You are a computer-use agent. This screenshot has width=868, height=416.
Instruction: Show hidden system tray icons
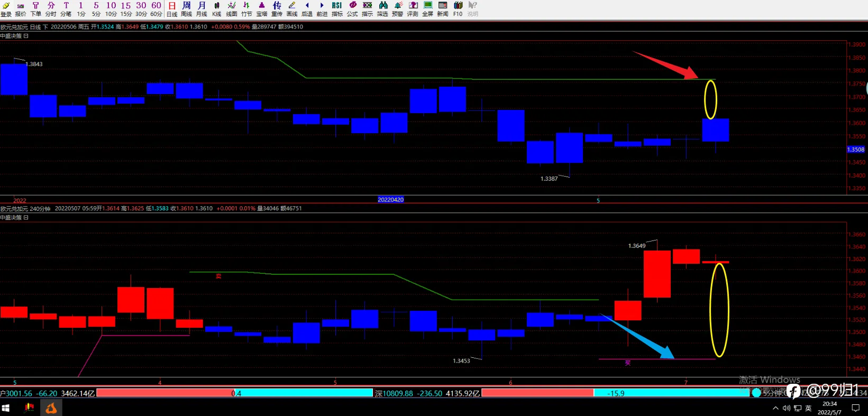click(775, 408)
